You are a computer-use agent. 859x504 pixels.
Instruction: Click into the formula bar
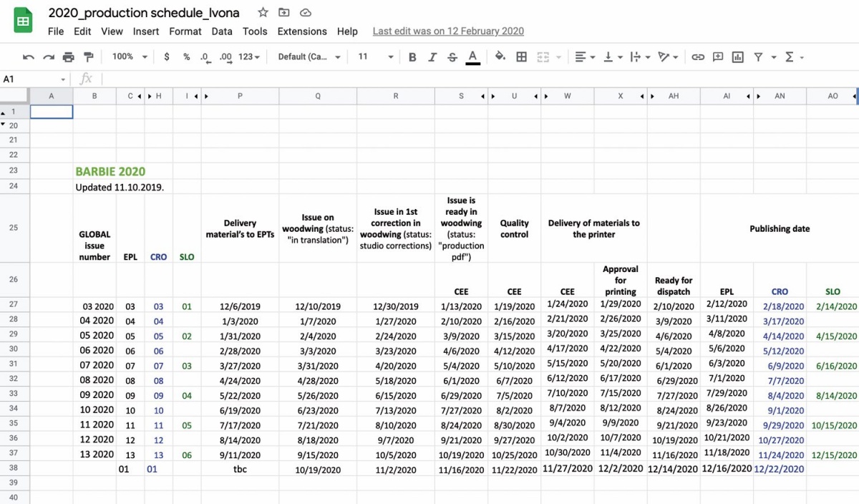480,79
